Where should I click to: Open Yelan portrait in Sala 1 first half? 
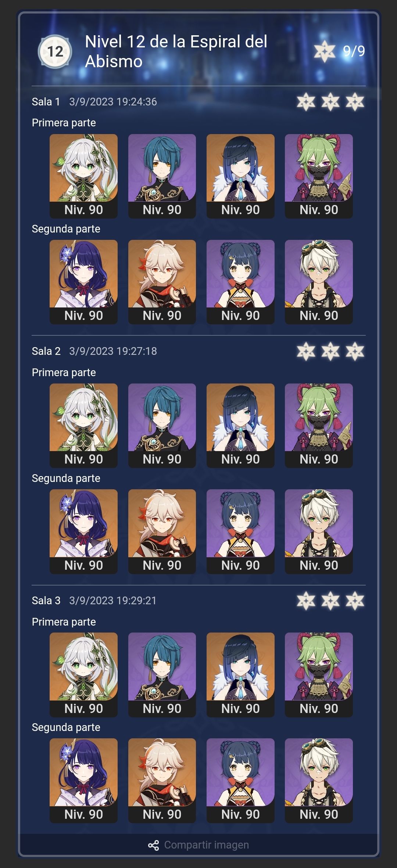click(x=240, y=176)
